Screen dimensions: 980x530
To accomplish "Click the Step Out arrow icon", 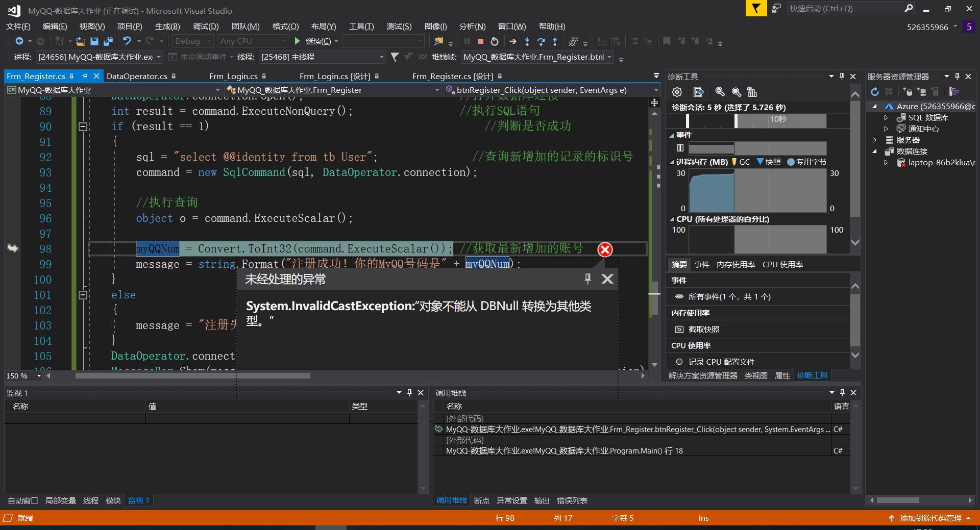I will [555, 41].
